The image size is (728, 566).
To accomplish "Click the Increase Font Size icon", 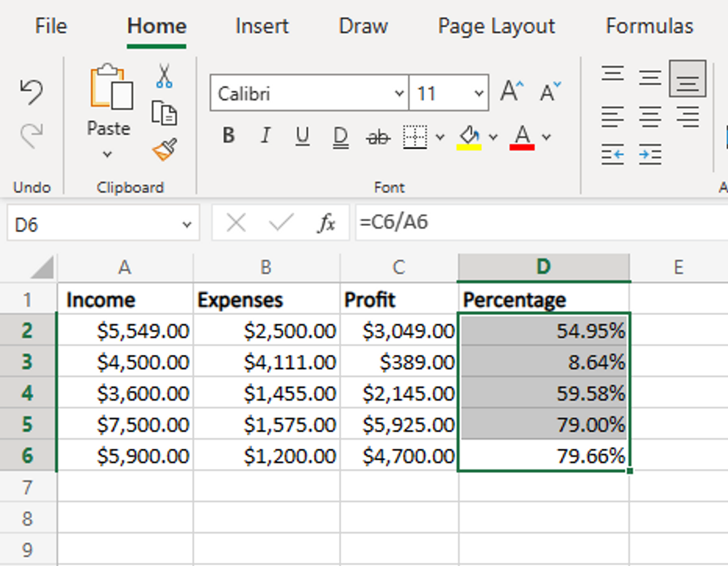I will [509, 93].
